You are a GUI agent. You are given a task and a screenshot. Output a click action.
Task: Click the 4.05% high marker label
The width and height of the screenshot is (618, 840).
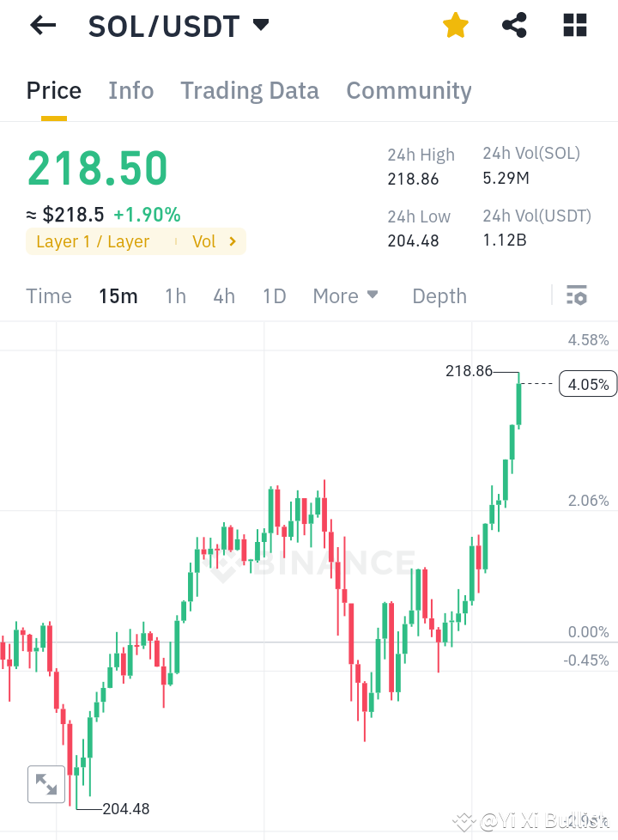point(588,384)
